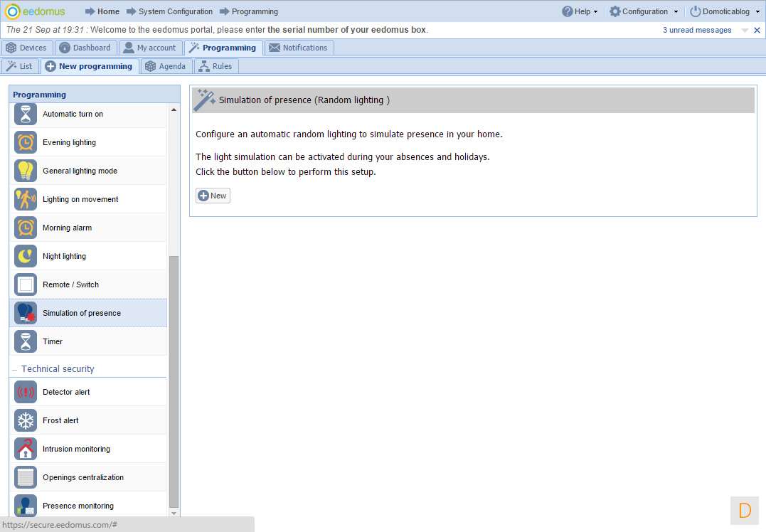This screenshot has height=532, width=766.
Task: Open the Devices tab
Action: coord(26,48)
